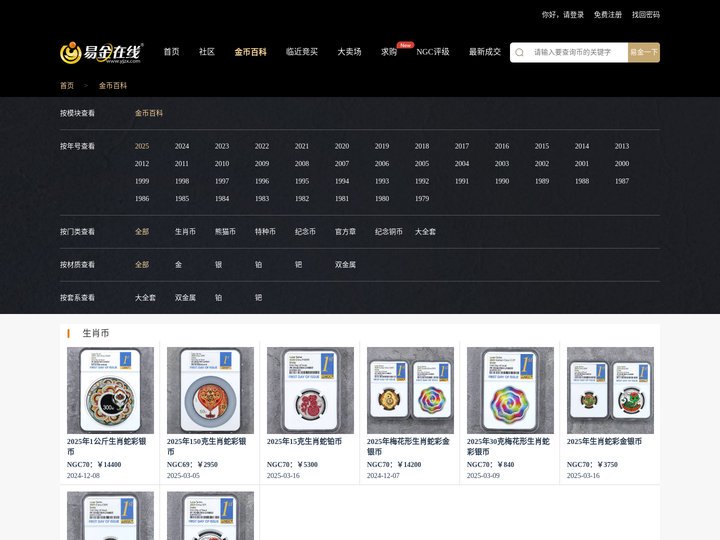720x540 pixels.
Task: Click the 易金一下 search button
Action: 644,52
